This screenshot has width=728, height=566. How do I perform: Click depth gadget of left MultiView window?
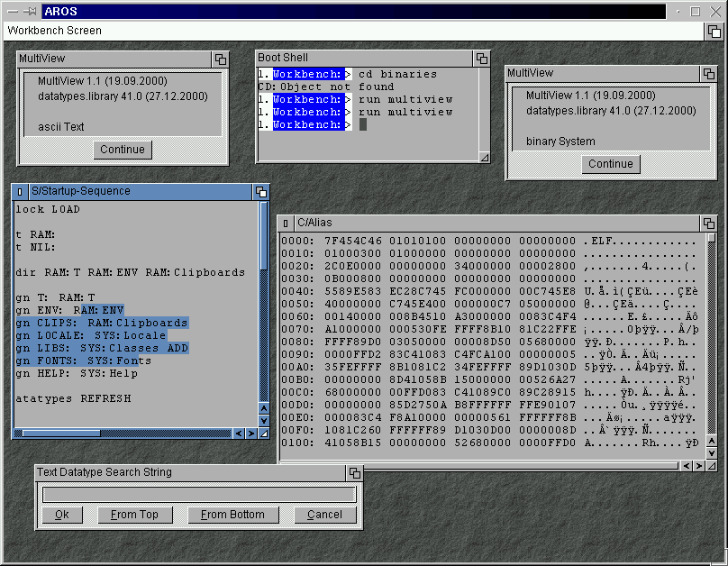220,59
